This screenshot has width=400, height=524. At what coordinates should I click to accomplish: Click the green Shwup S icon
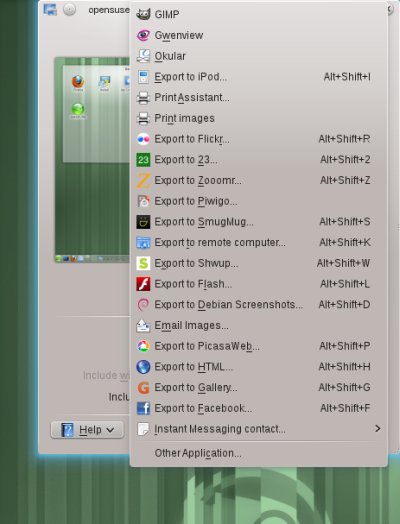pos(143,263)
